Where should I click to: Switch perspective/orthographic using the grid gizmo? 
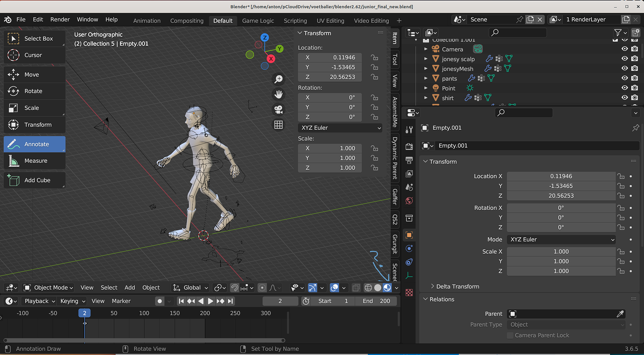(279, 125)
